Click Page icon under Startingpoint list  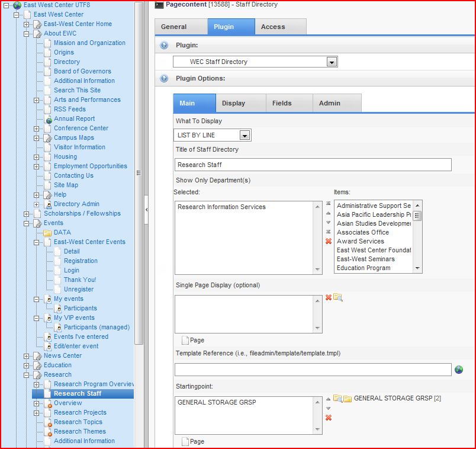(185, 441)
